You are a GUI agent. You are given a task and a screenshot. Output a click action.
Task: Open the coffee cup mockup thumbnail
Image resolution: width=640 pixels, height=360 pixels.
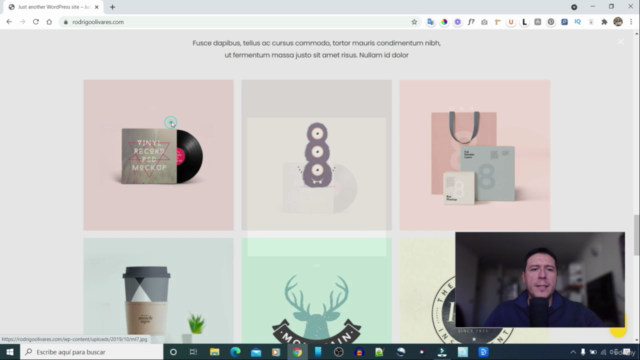[158, 291]
